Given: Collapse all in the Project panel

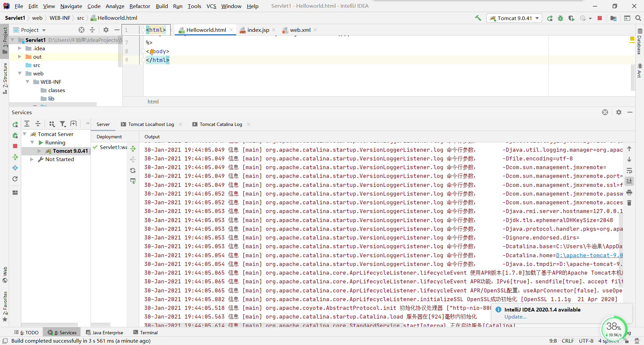Looking at the screenshot, I should click(92, 30).
